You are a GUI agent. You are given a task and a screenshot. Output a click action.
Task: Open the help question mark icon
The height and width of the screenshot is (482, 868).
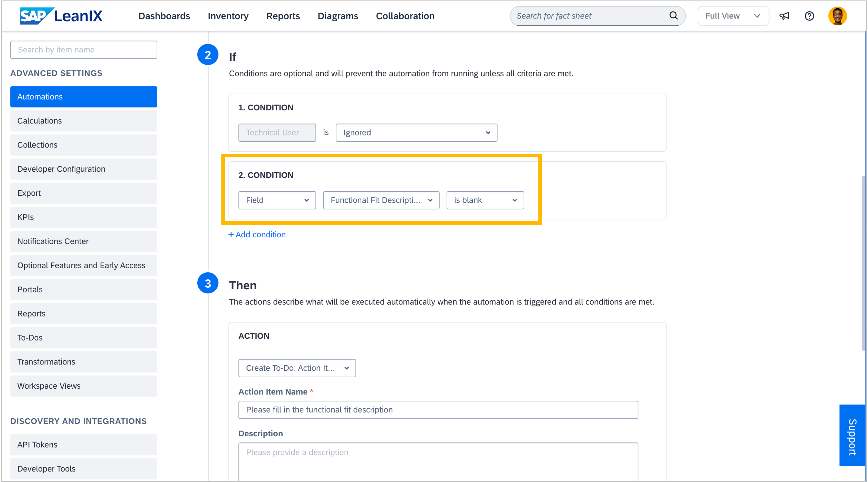(809, 16)
